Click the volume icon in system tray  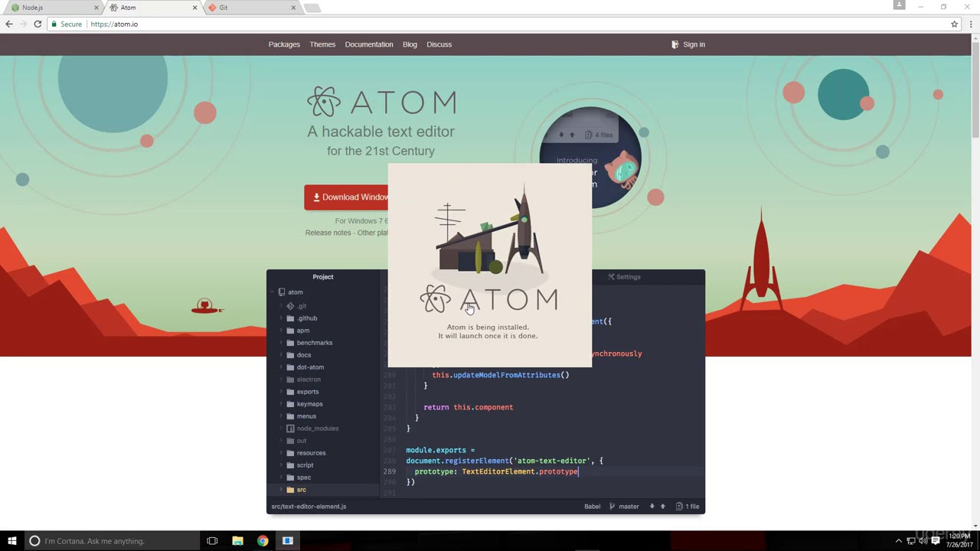923,541
